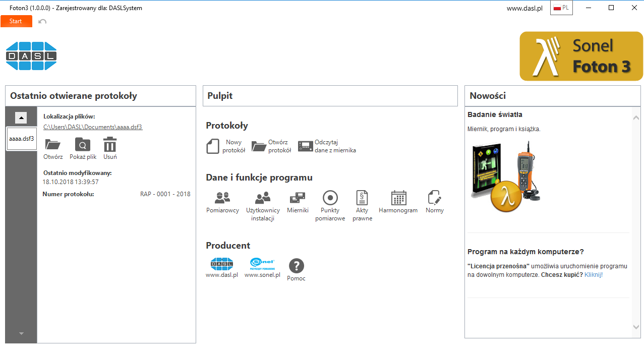Open the Pomiarowcy section
The image size is (644, 352).
coord(222,197)
